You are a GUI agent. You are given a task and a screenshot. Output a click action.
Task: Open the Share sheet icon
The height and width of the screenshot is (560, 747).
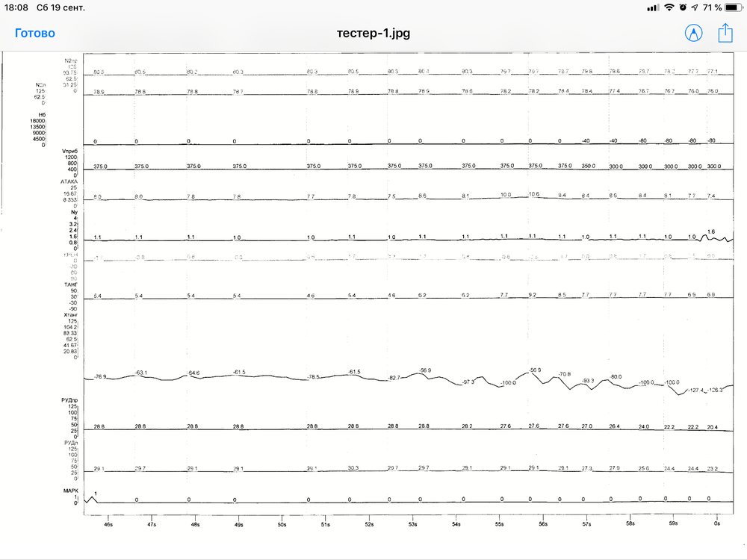725,32
